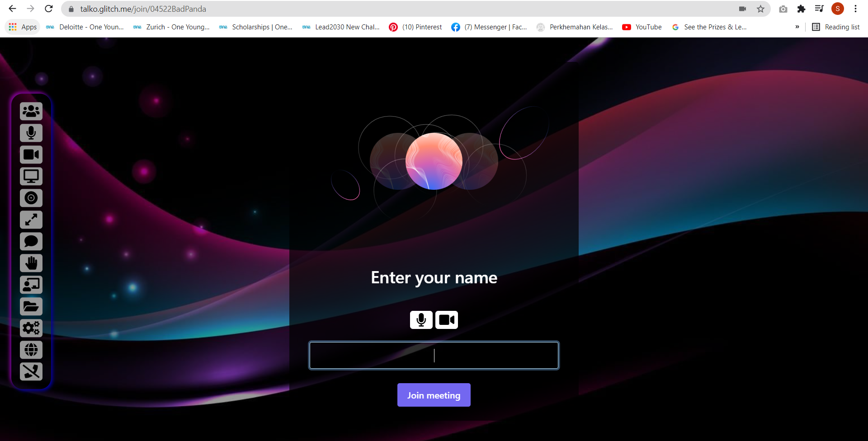Enter fullscreen using the expand arrows icon
Image resolution: width=868 pixels, height=441 pixels.
click(31, 220)
